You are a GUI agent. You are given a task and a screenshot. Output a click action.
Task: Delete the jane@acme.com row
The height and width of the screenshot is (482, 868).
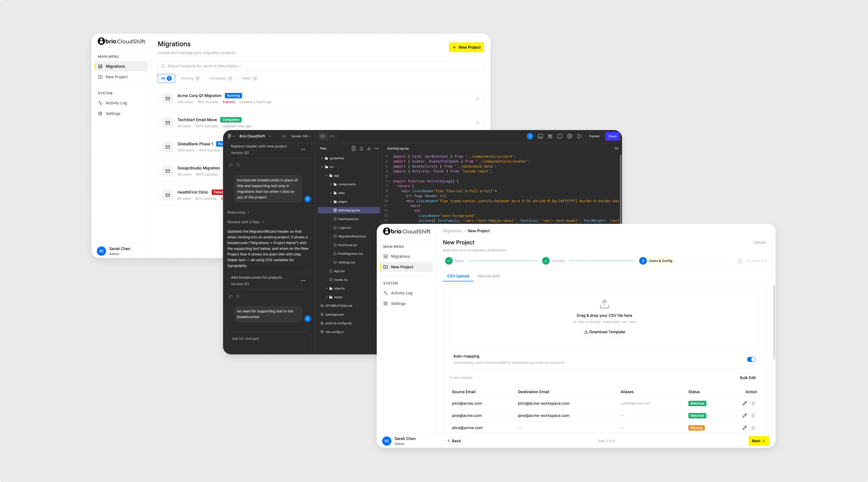click(753, 415)
